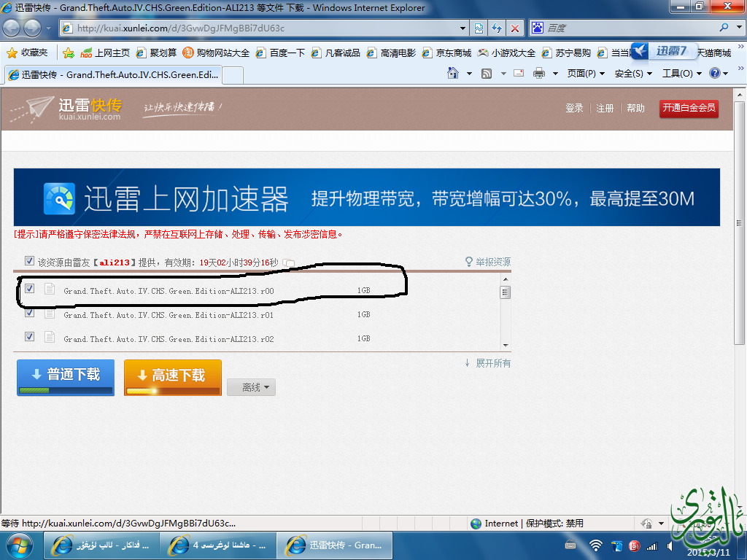The width and height of the screenshot is (747, 560).
Task: Open the 百度一下 favorites link
Action: point(280,52)
